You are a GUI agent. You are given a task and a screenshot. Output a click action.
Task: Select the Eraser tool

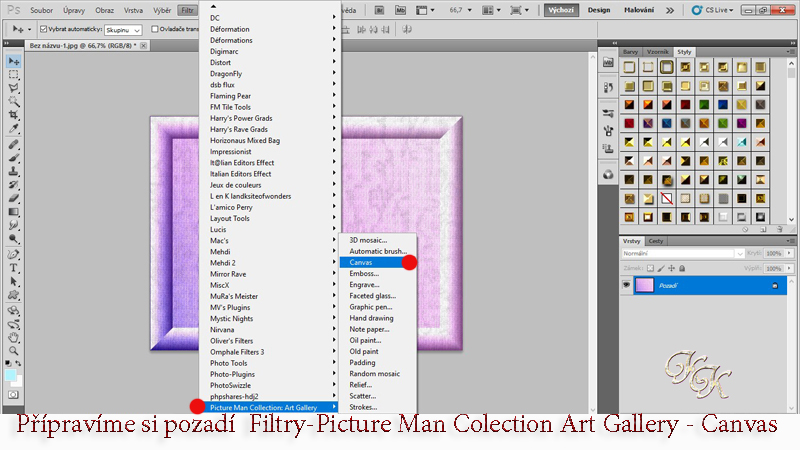[x=14, y=198]
